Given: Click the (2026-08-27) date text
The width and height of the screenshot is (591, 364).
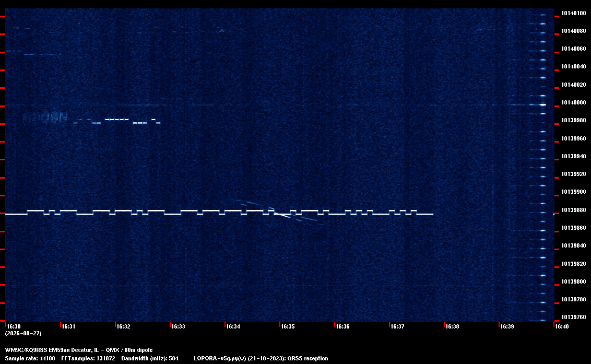Looking at the screenshot, I should tap(23, 333).
